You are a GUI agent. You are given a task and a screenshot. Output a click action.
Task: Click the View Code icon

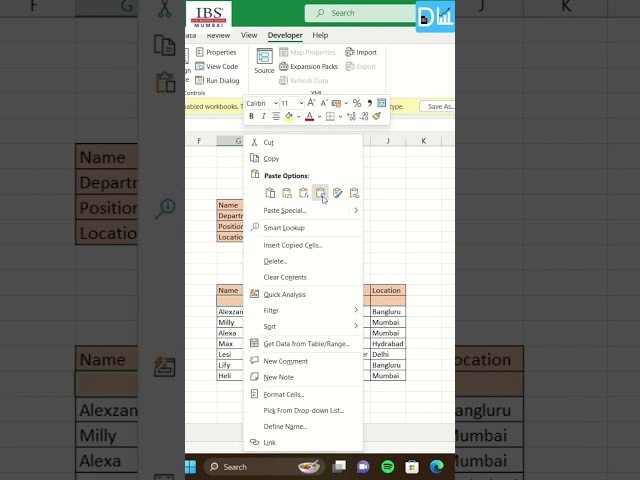point(200,66)
